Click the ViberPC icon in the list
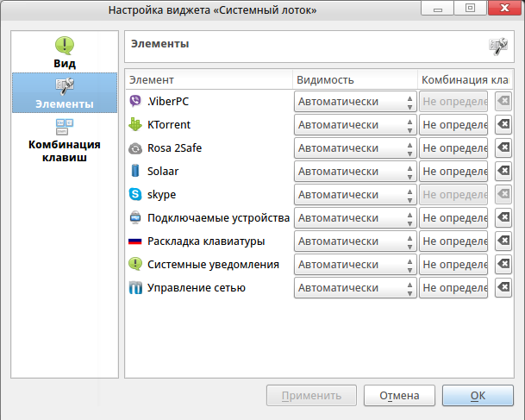Screen dimensions: 525x420 pos(134,102)
